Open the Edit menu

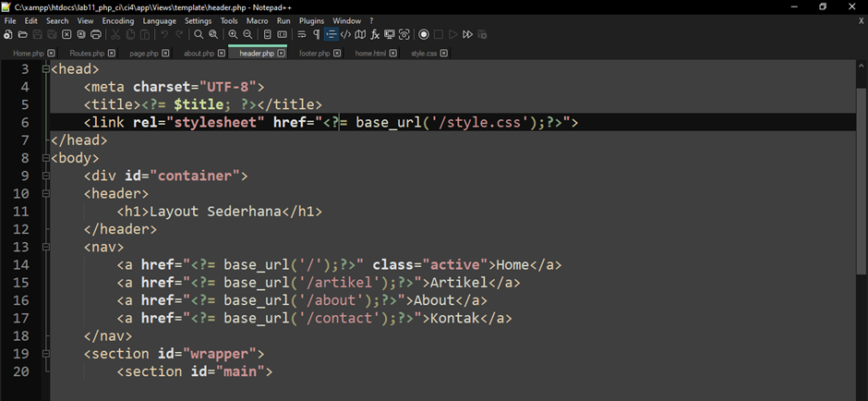[31, 21]
